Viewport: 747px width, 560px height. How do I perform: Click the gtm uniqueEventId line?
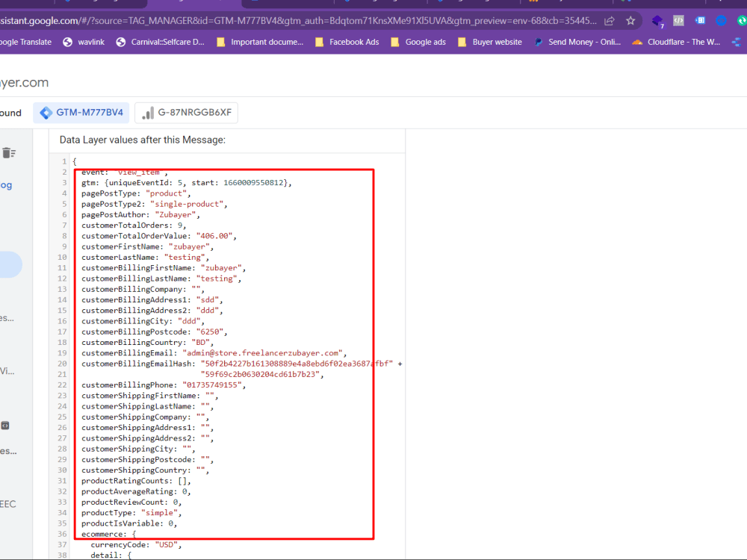[x=186, y=183]
